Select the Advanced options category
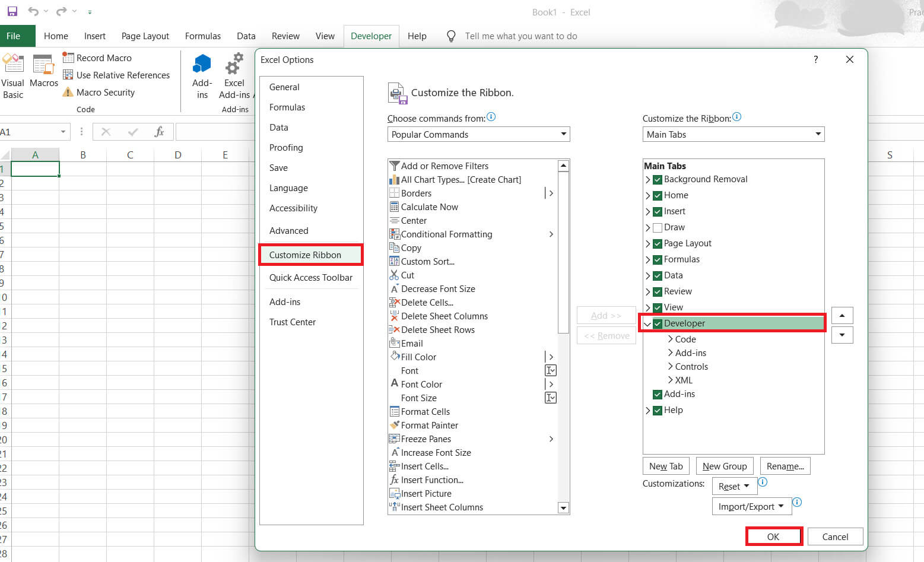This screenshot has width=924, height=562. pyautogui.click(x=311, y=230)
